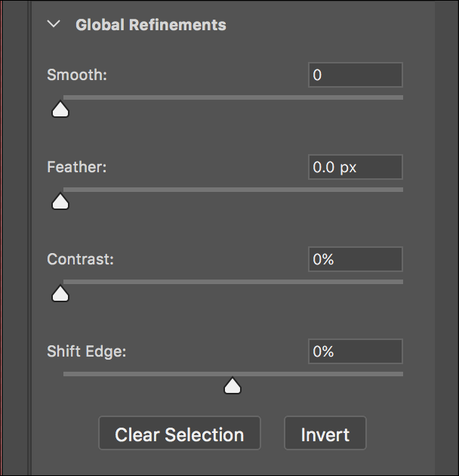Click the Feather slider handle
Image resolution: width=459 pixels, height=476 pixels.
pyautogui.click(x=60, y=201)
